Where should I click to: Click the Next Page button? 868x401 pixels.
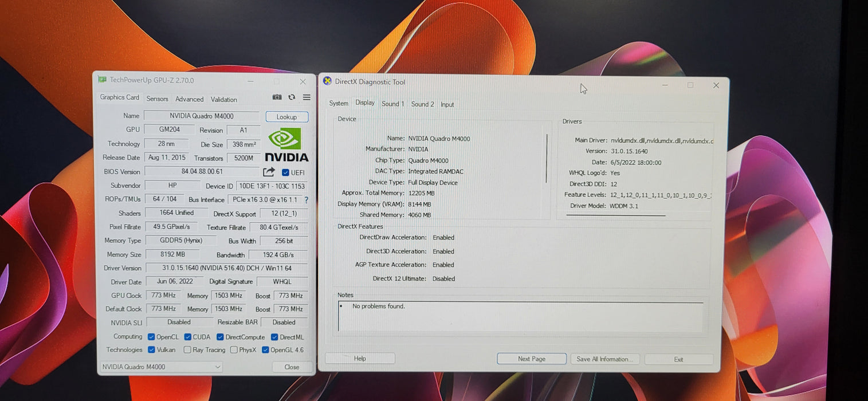531,359
